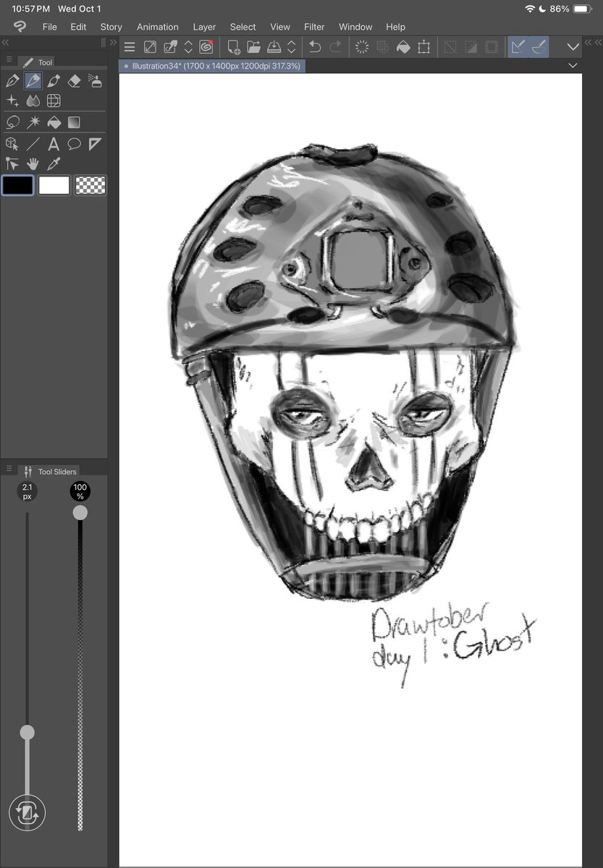The width and height of the screenshot is (603, 868).
Task: Open the File menu
Action: 49,27
